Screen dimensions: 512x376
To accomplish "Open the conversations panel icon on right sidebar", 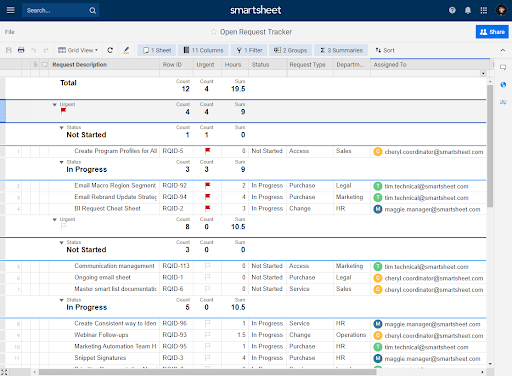I will click(503, 67).
